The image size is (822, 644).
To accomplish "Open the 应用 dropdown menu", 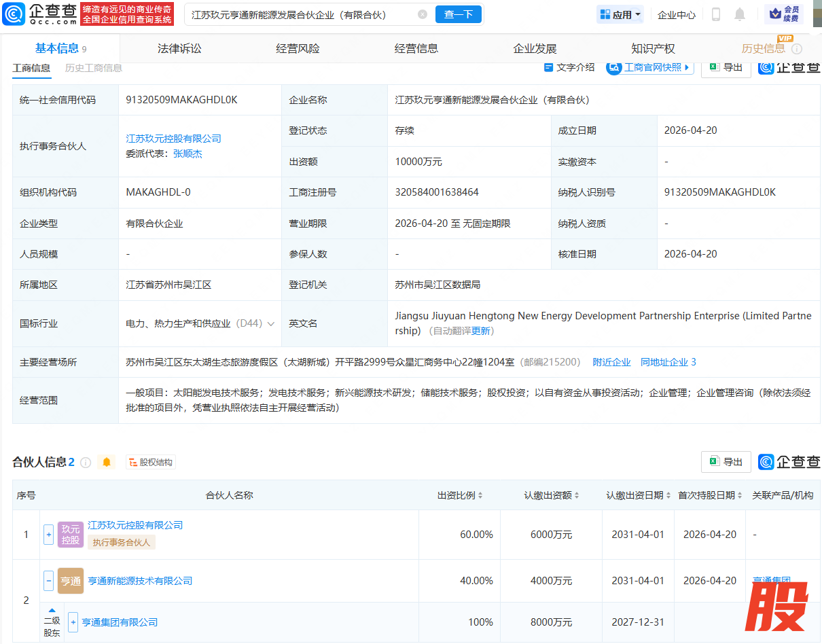I will 620,14.
